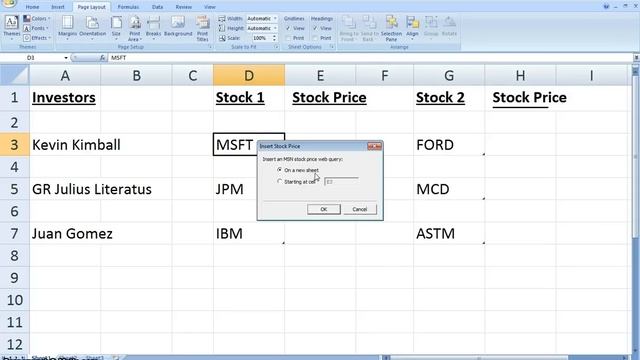This screenshot has height=360, width=640.
Task: Select row 7 header
Action: click(14, 233)
